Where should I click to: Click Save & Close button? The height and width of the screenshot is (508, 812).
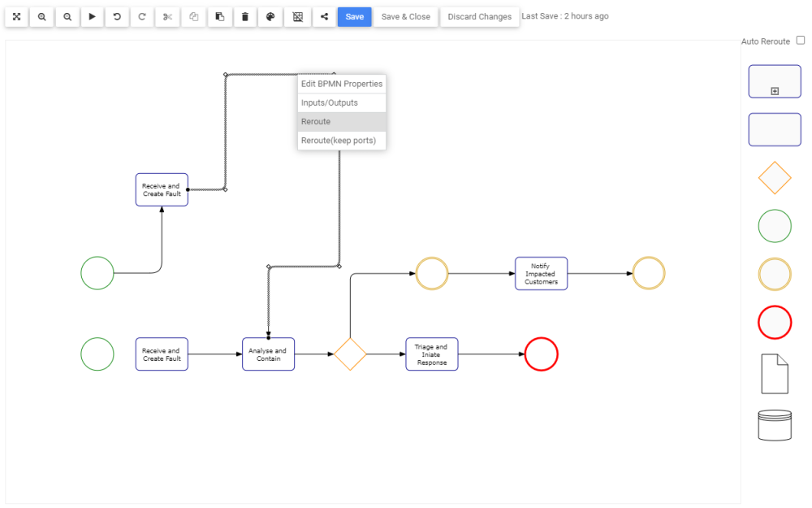406,16
